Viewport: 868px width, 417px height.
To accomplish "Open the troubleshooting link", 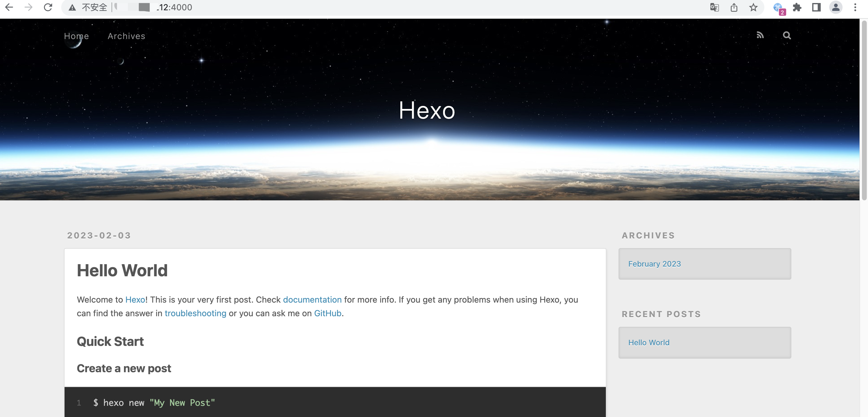I will click(x=195, y=313).
